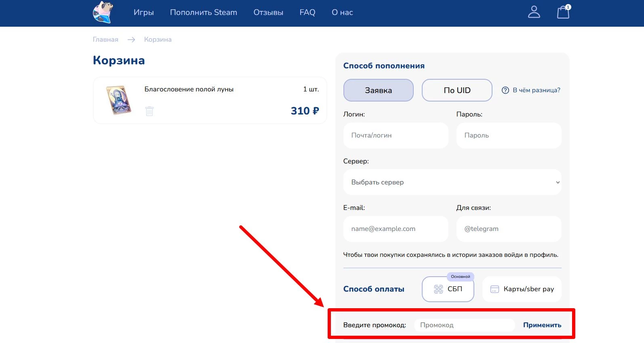Click into the Промокод text field

click(464, 325)
